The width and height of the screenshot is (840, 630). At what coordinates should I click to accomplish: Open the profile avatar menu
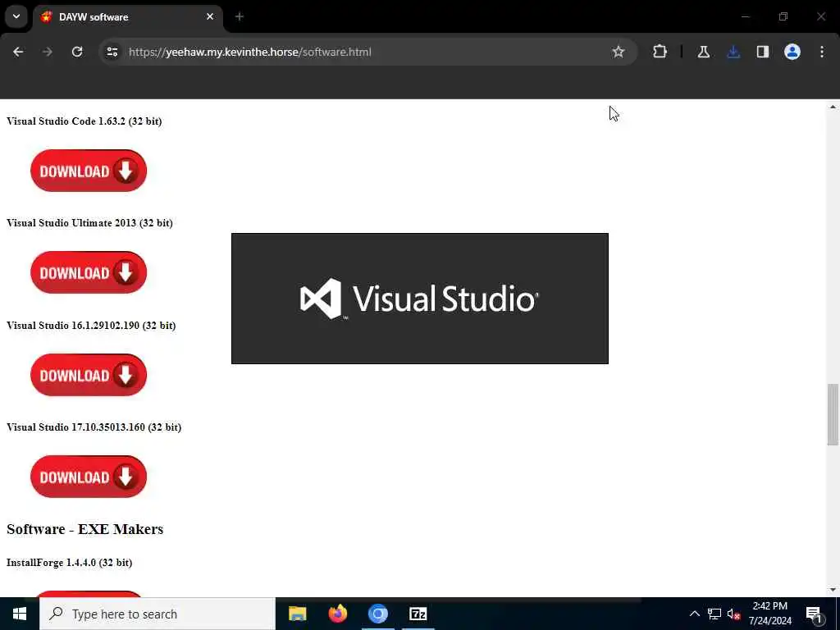(792, 52)
